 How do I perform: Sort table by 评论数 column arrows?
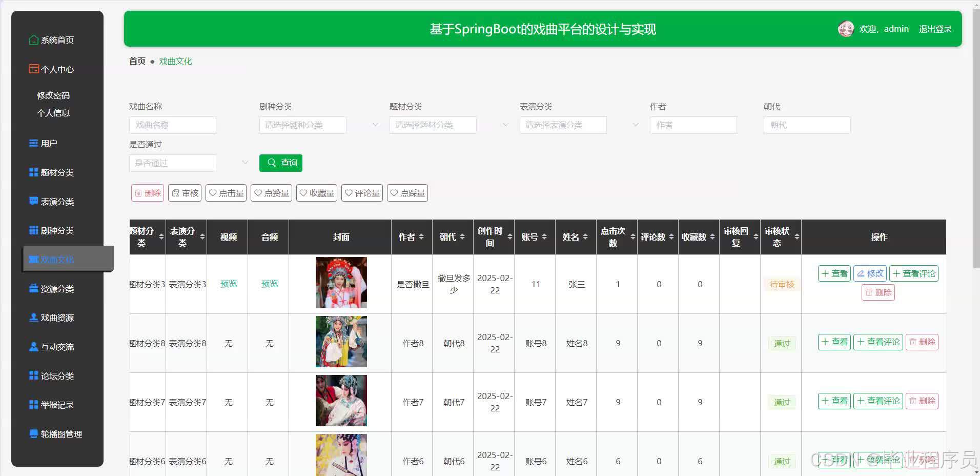671,236
